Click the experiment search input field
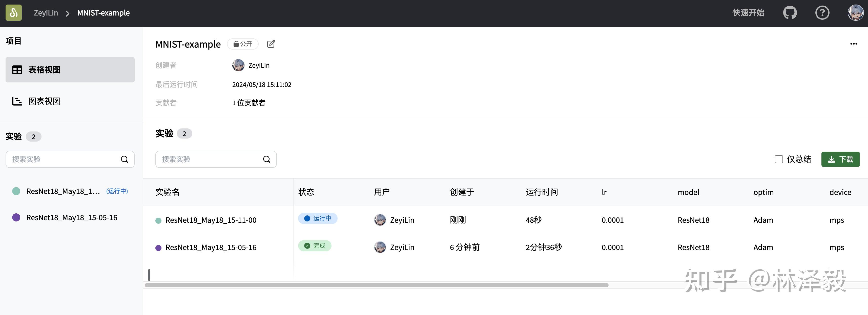Screen dimensions: 868x315 pos(202,159)
